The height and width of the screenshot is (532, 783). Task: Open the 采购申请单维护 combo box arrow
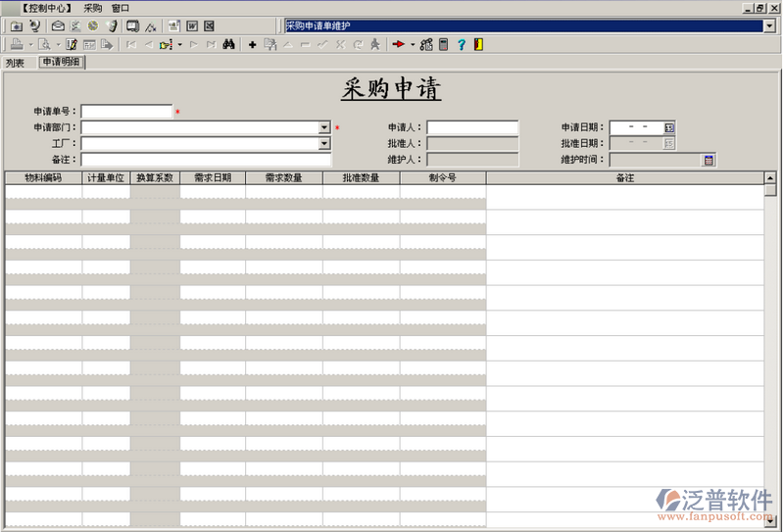pyautogui.click(x=769, y=26)
